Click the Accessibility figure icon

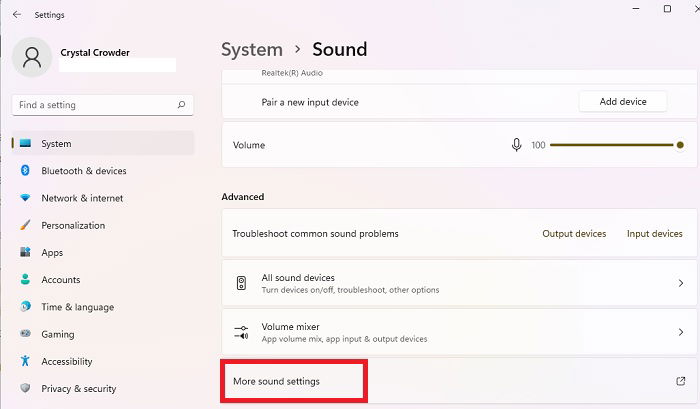25,361
